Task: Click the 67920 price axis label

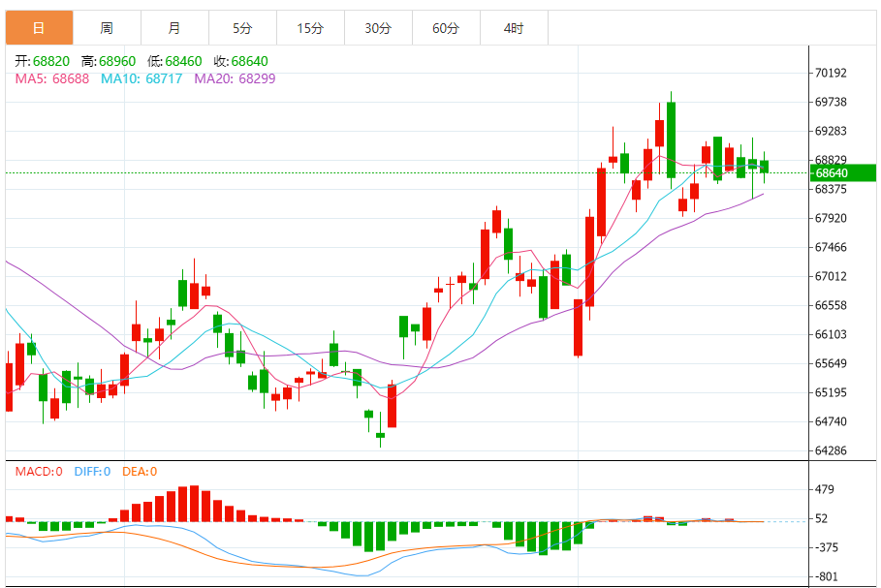Action: coord(831,218)
